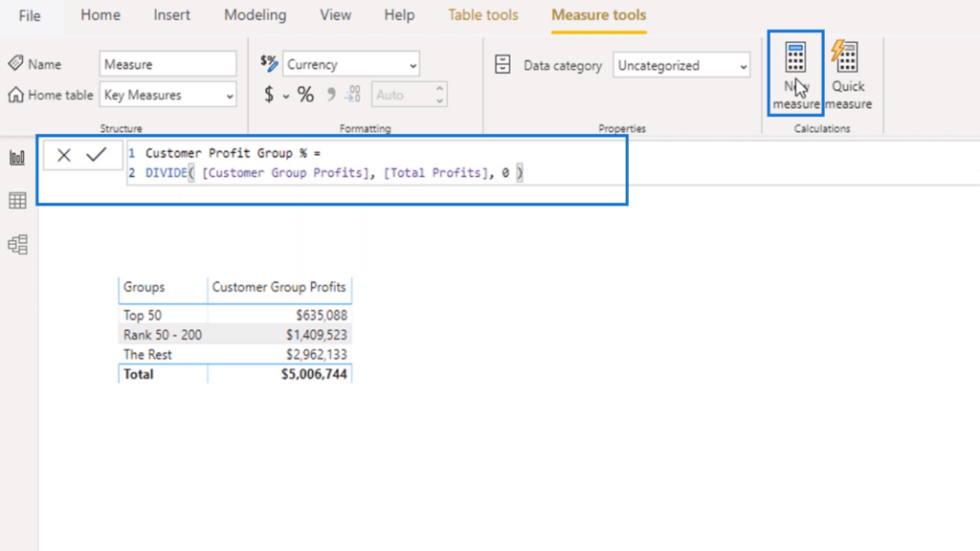
Task: Toggle the thousands separator comma icon
Action: 330,95
